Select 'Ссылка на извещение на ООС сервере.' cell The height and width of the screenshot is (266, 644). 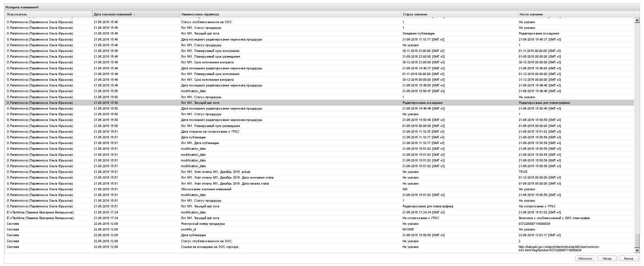(210, 247)
